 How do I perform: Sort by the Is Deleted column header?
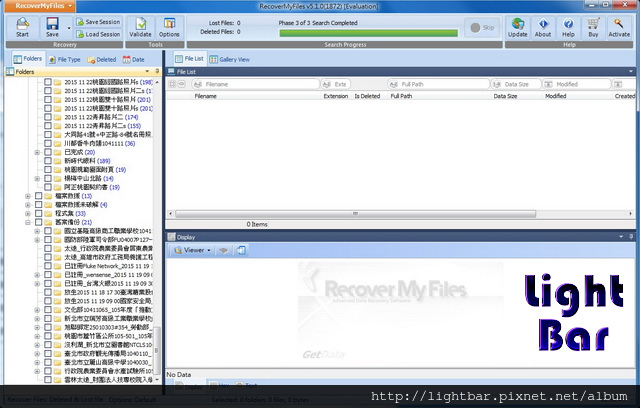click(367, 96)
